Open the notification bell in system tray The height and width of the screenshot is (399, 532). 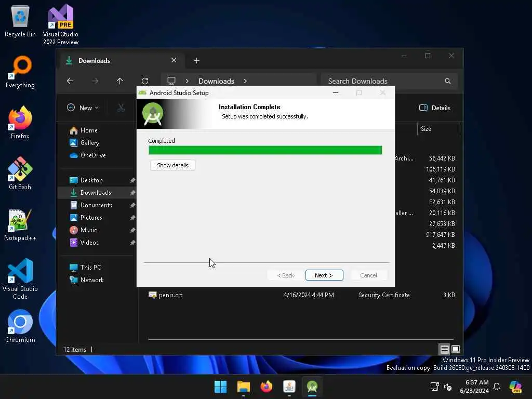[x=497, y=387]
